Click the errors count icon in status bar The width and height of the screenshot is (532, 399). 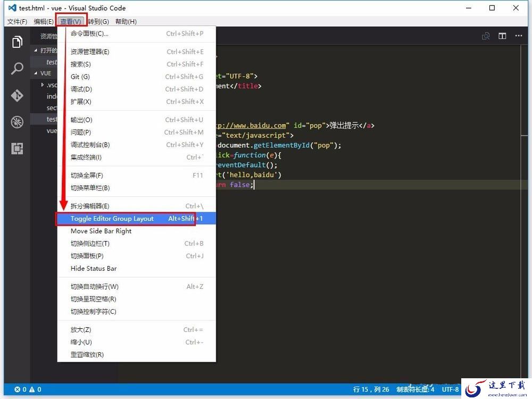pyautogui.click(x=18, y=389)
